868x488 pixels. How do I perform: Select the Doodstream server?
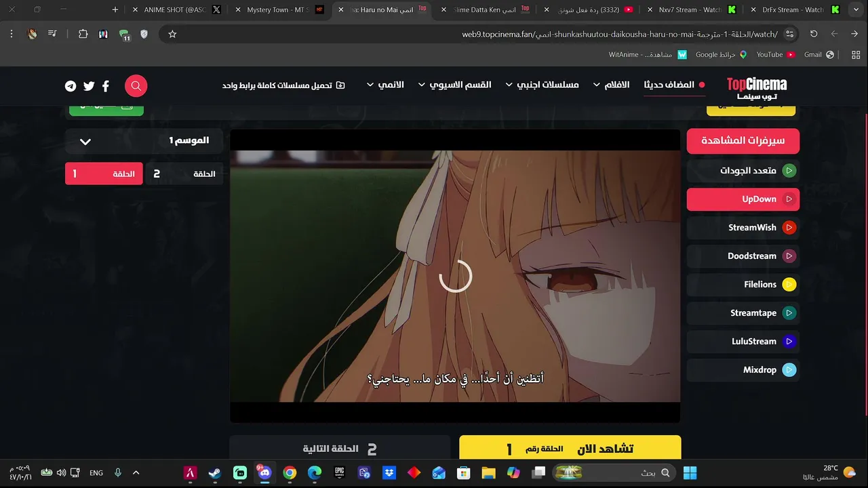[743, 256]
